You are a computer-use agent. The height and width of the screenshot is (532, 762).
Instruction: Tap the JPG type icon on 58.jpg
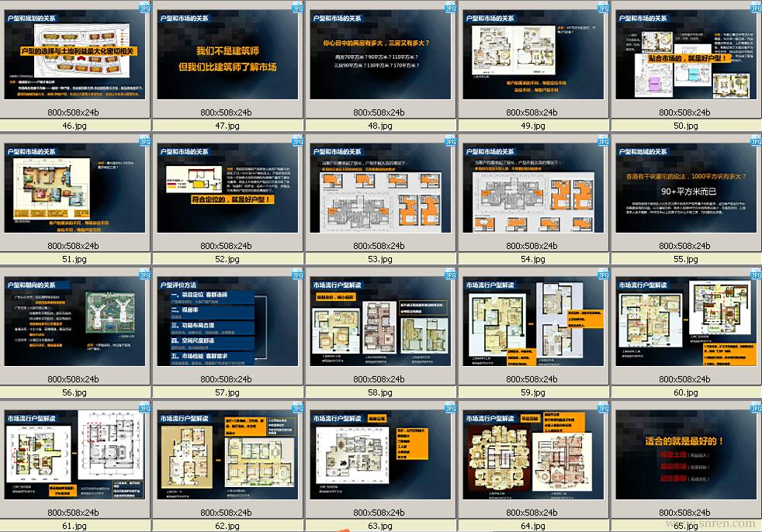[x=451, y=275]
